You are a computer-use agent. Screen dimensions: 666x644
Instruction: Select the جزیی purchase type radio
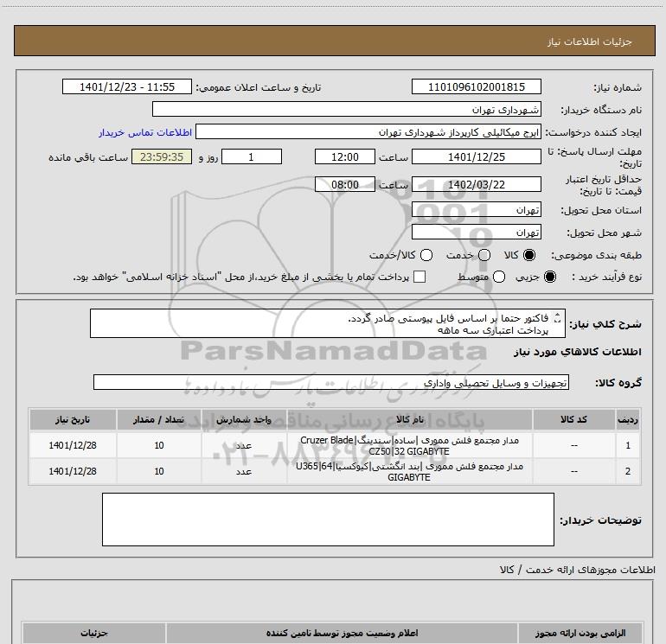550,277
